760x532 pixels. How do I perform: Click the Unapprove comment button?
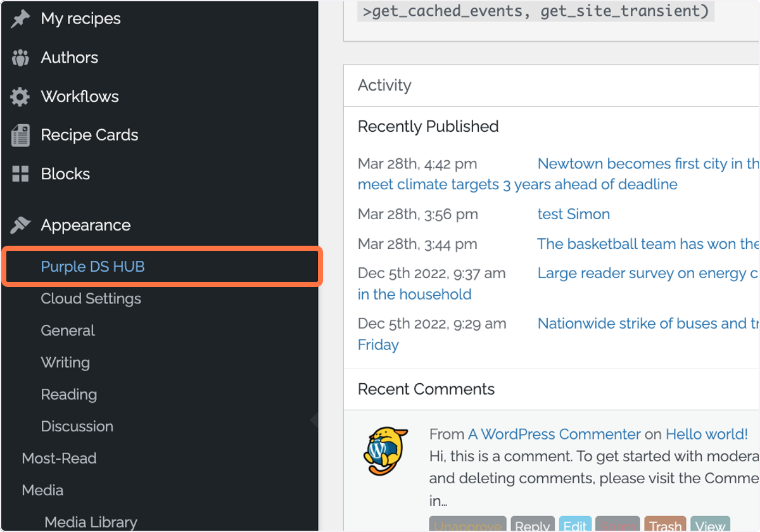[467, 526]
